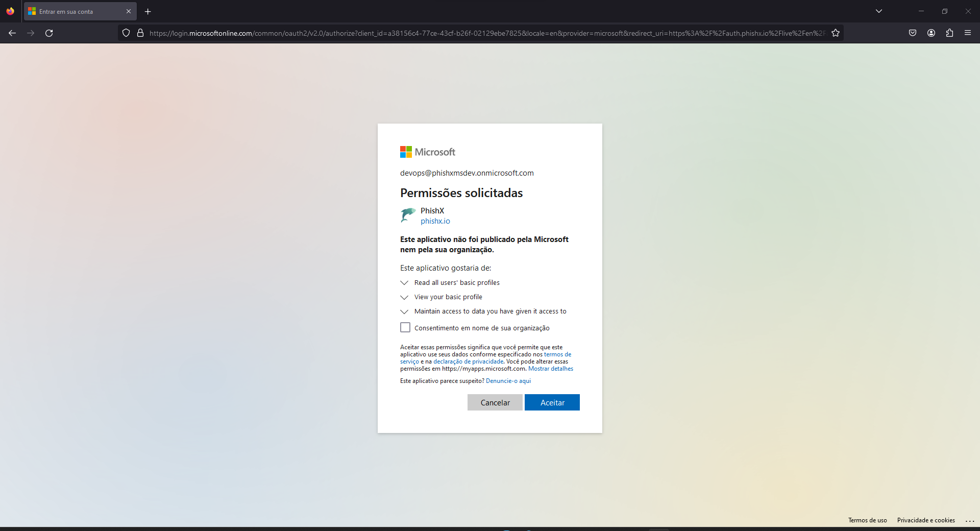Minimize the Firefox window

[921, 11]
